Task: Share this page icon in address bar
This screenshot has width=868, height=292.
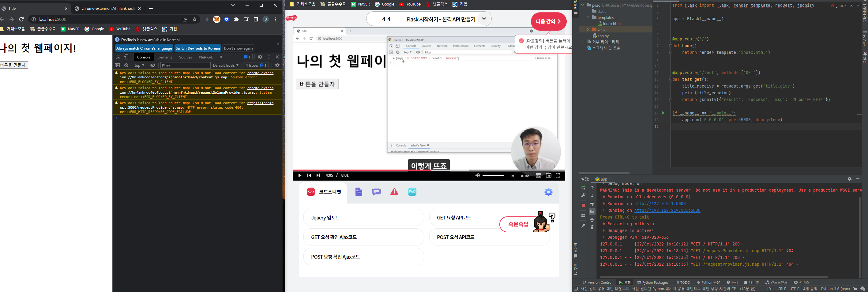Action: (x=185, y=20)
